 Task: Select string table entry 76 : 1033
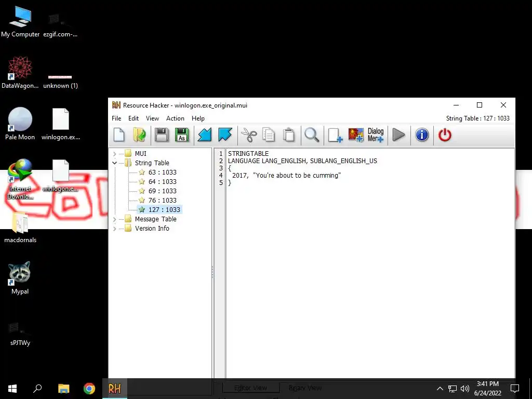pos(162,200)
